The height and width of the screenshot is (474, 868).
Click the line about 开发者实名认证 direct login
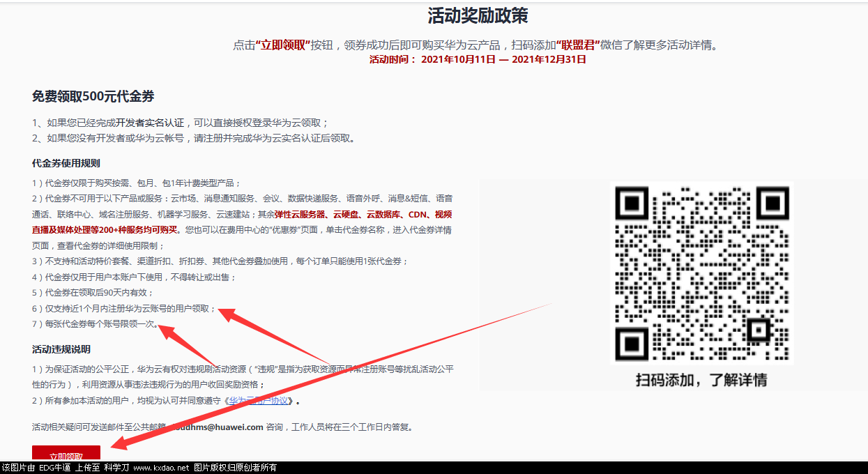tap(180, 123)
